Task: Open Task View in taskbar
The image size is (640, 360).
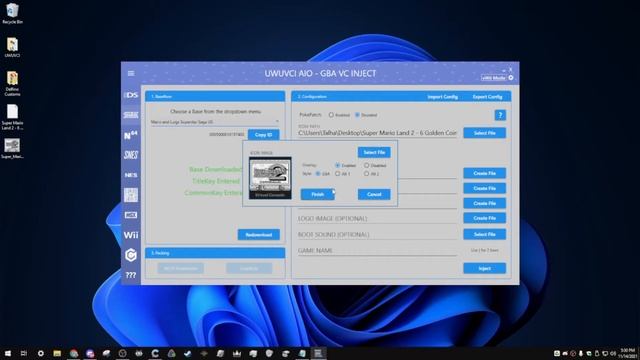Action: [x=24, y=353]
